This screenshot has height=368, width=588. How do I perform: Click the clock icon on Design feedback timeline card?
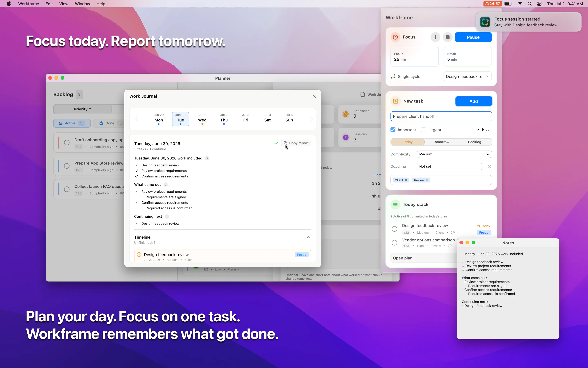(139, 255)
